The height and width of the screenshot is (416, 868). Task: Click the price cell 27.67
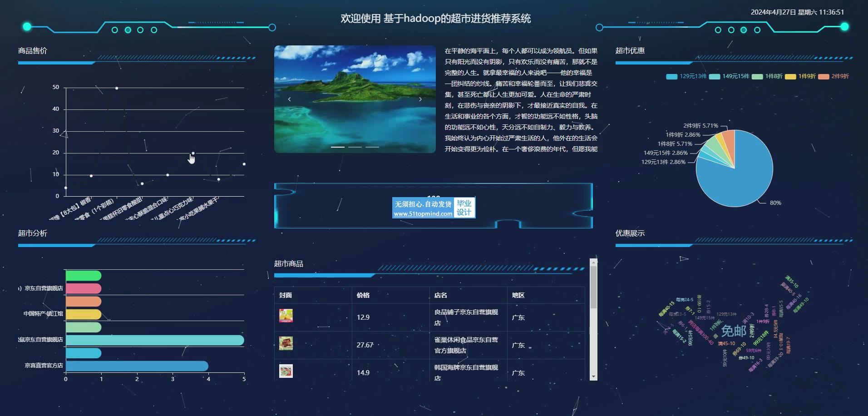tap(365, 345)
